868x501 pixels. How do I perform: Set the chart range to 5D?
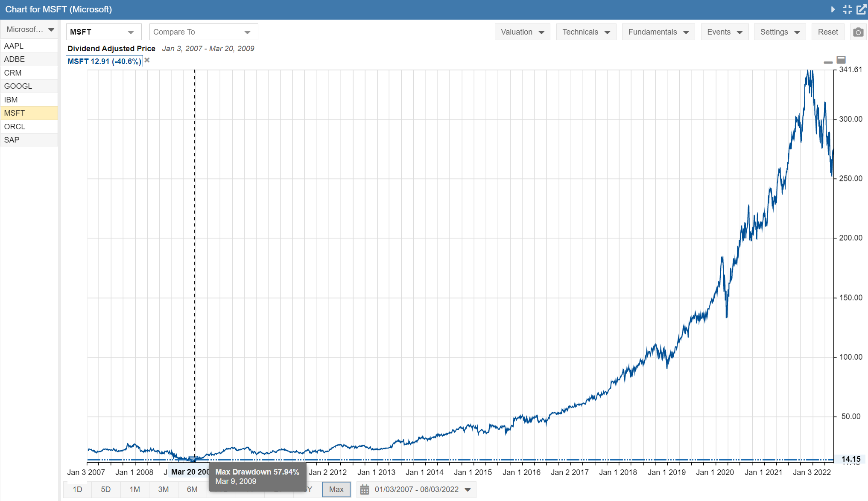(106, 489)
